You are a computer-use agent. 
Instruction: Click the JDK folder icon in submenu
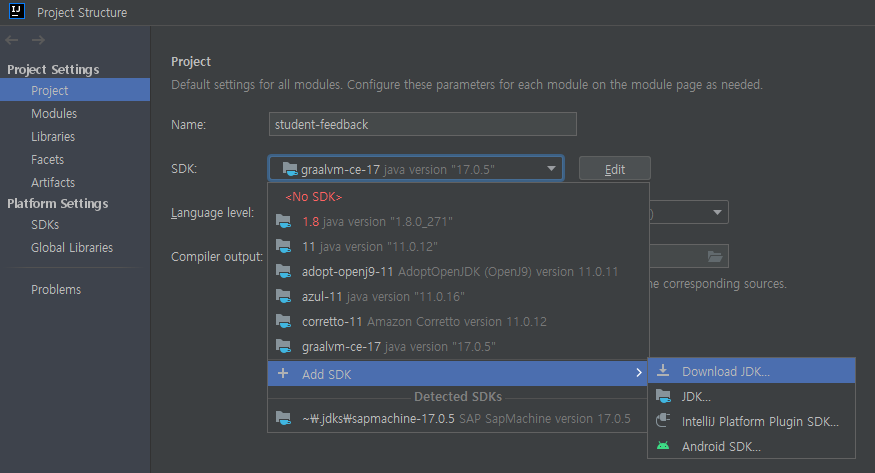pyautogui.click(x=664, y=397)
